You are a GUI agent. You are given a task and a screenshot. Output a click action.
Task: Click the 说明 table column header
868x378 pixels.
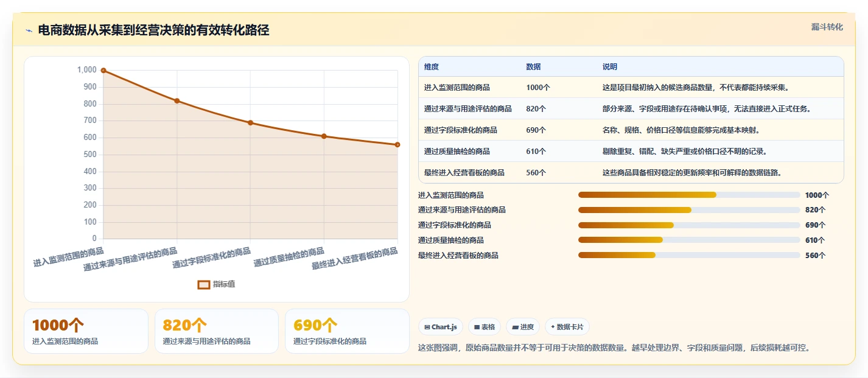[x=610, y=66]
